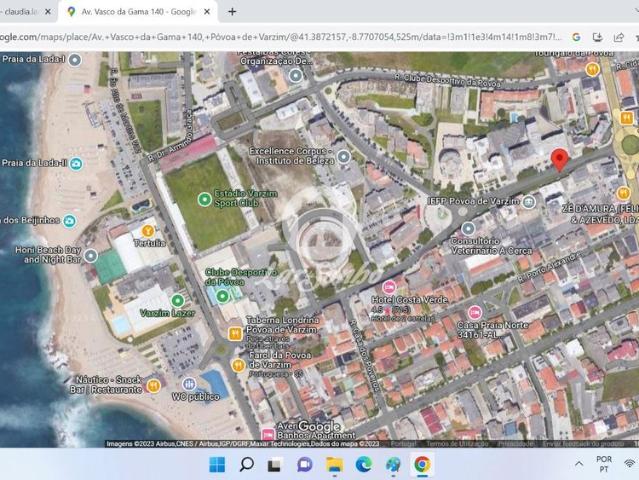Click the Estádio Varzim Sport Club label

coord(246,198)
